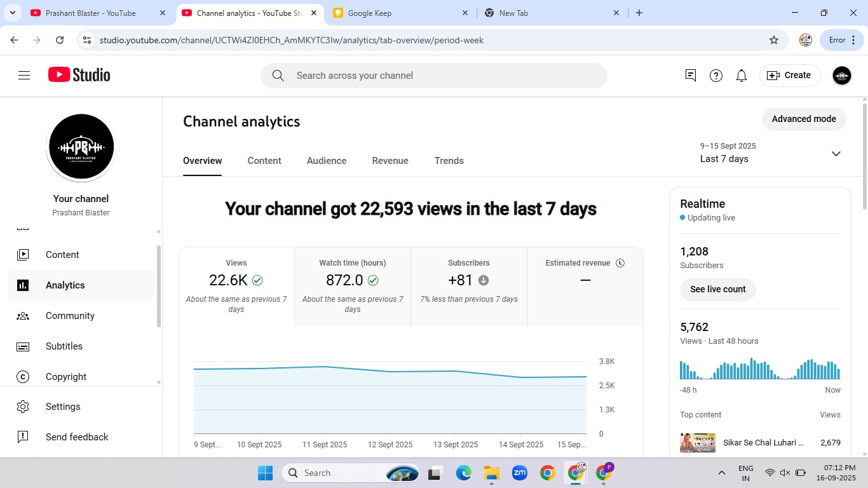Open the Create dropdown button

tap(789, 76)
